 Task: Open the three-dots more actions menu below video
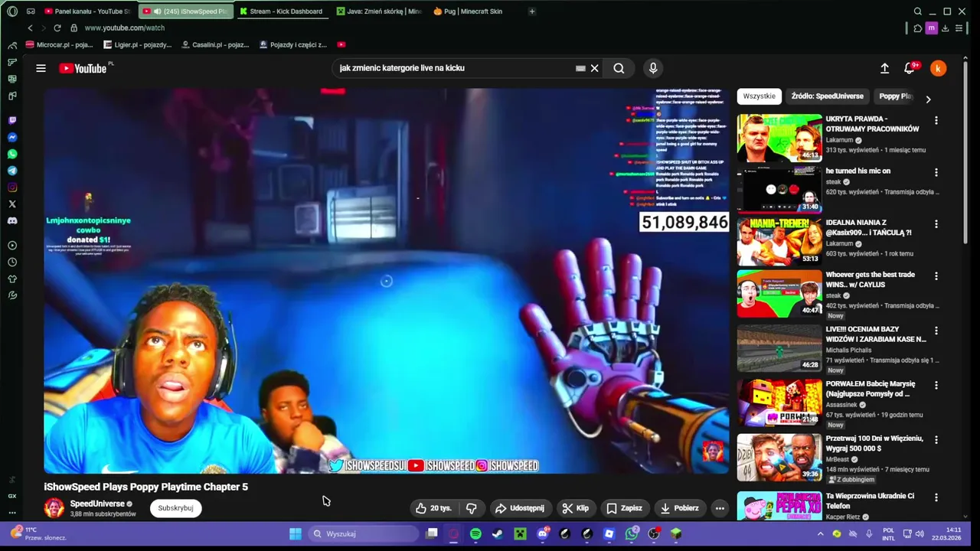tap(720, 508)
